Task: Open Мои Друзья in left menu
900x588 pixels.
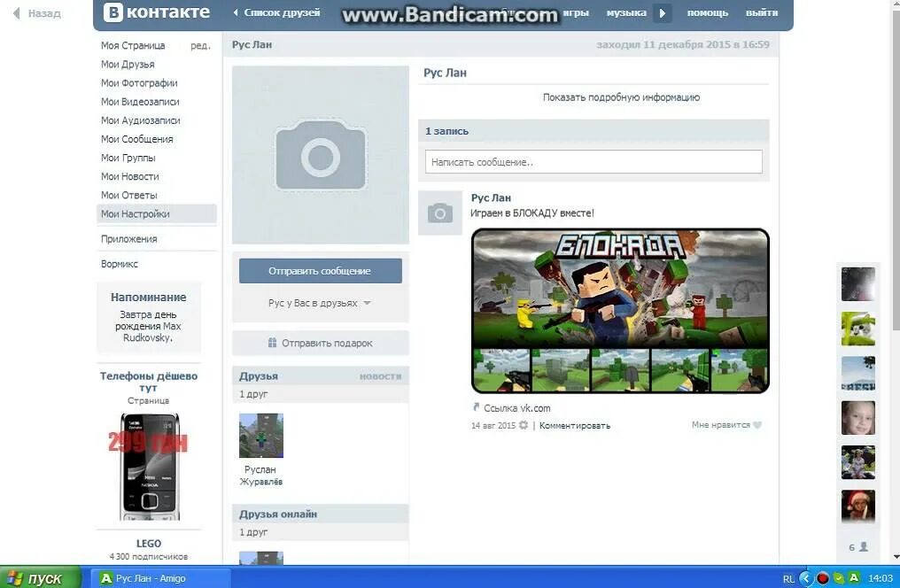Action: (x=128, y=65)
